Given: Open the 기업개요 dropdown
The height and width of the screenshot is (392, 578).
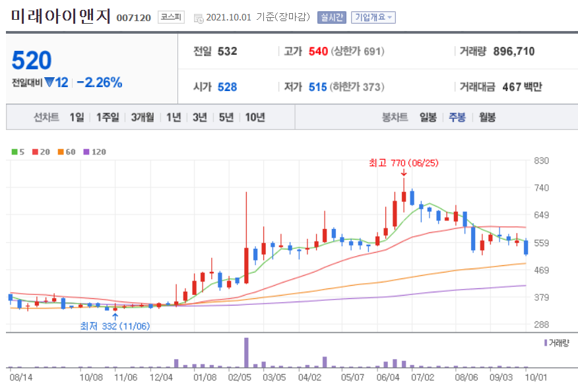Looking at the screenshot, I should click(373, 17).
